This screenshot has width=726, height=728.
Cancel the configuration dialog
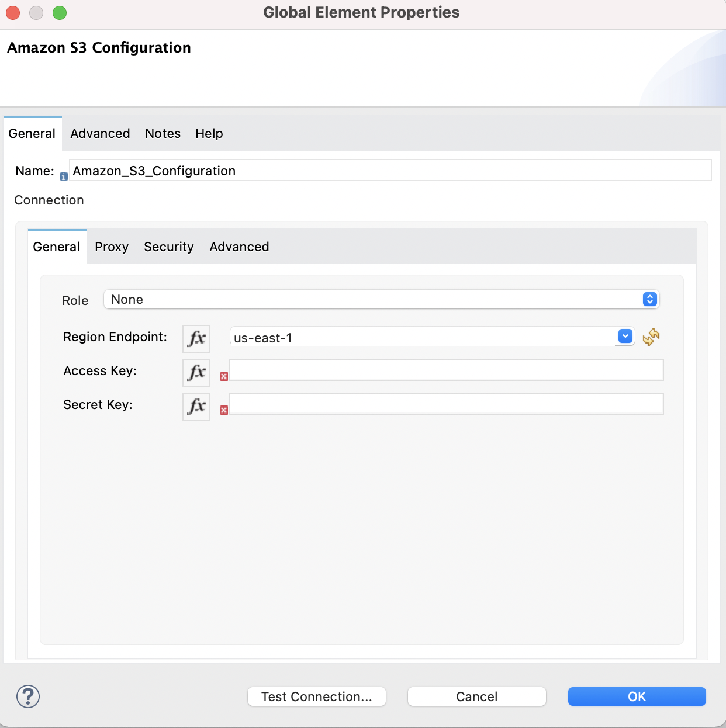click(476, 696)
